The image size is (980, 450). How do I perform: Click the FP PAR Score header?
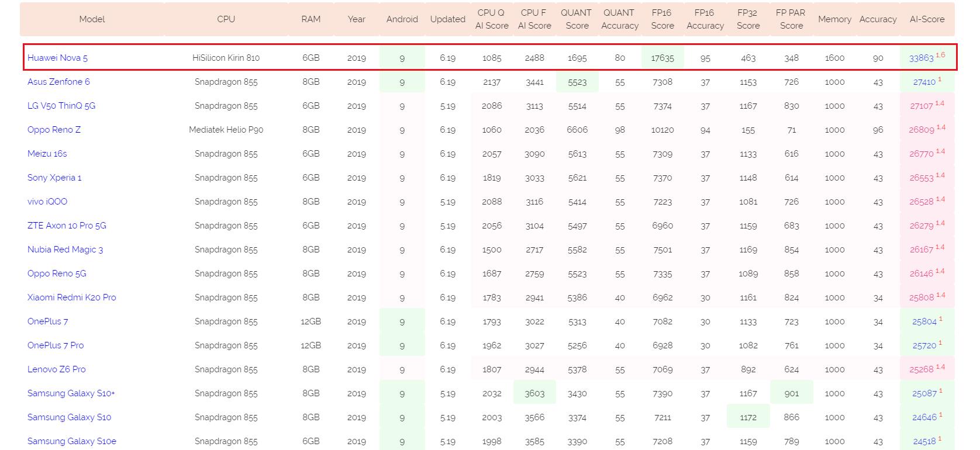coord(791,19)
